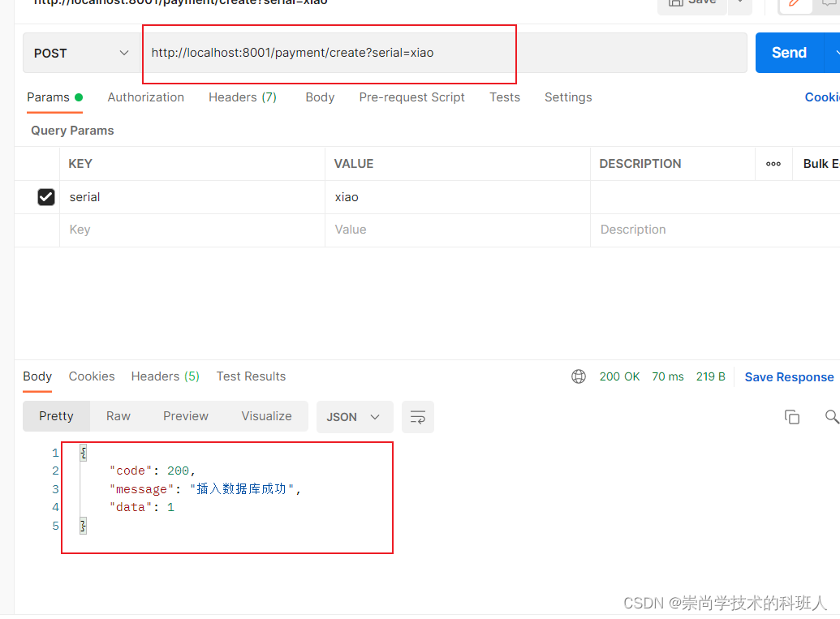Image resolution: width=840 pixels, height=619 pixels.
Task: Open the POST method dropdown
Action: (81, 53)
